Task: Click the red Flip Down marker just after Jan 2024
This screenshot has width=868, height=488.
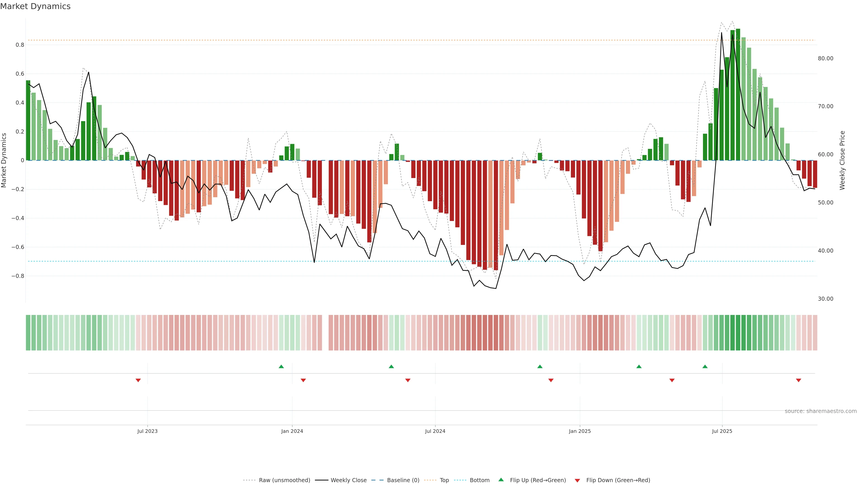Action: pyautogui.click(x=303, y=380)
